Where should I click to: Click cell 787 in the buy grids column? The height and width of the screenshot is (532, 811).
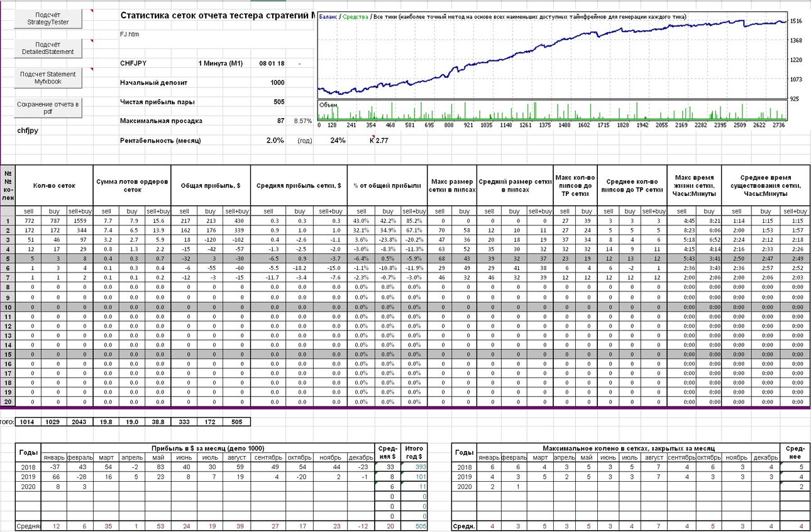pos(54,221)
